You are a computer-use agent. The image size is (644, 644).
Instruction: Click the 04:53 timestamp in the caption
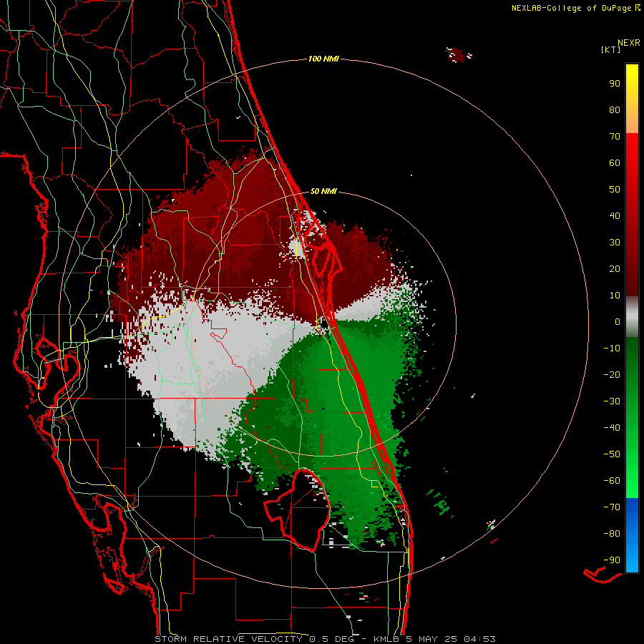(x=479, y=639)
